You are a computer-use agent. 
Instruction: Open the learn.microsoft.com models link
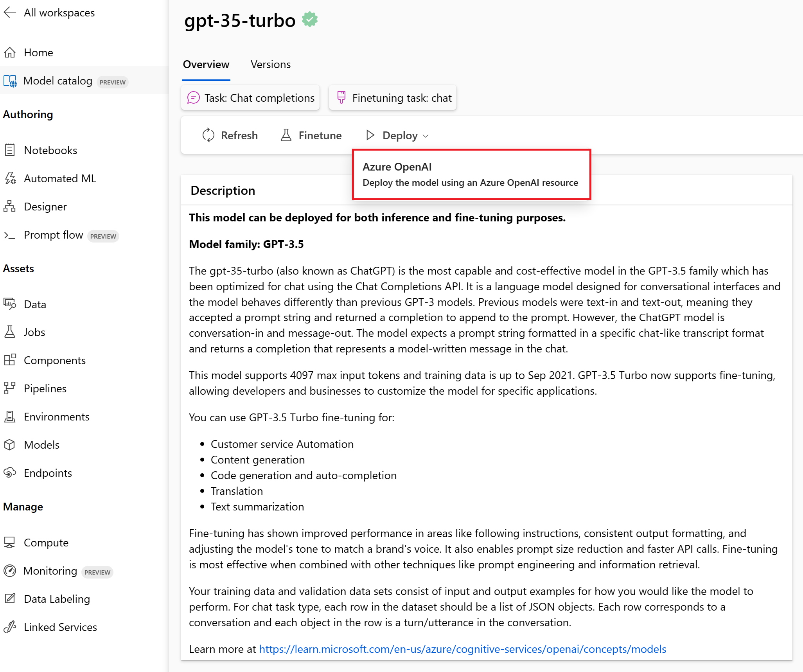(x=462, y=649)
